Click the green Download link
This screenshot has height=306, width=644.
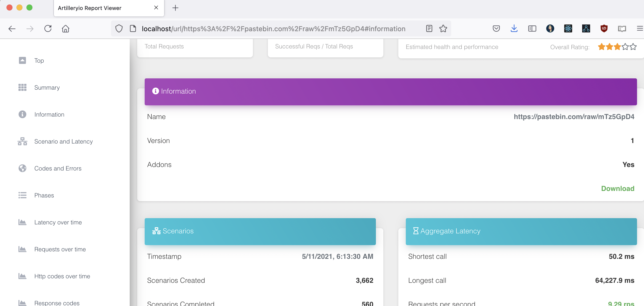click(618, 188)
